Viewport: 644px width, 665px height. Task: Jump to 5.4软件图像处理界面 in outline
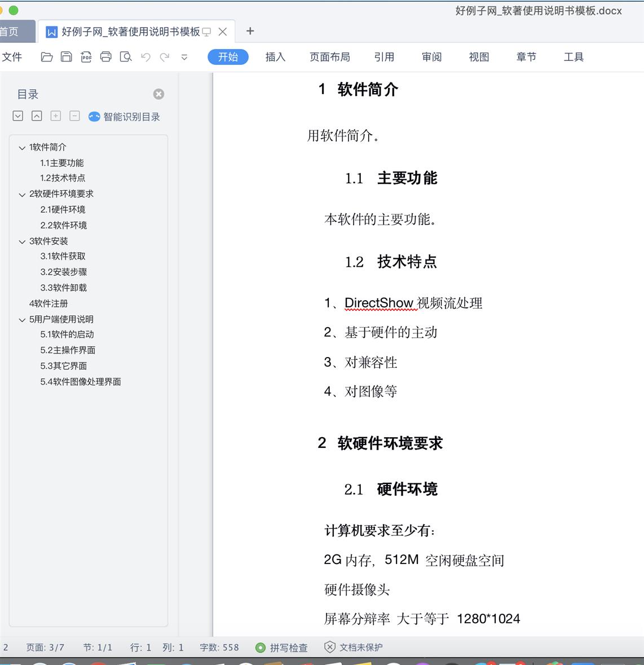coord(81,382)
